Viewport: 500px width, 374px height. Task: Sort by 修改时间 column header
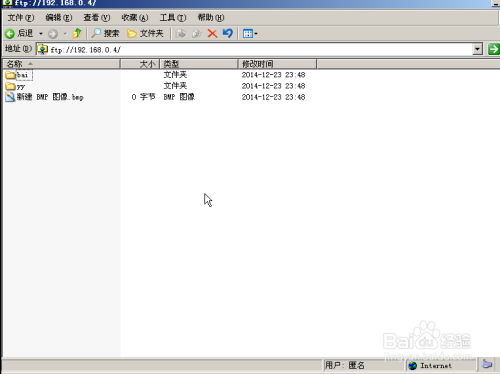277,64
